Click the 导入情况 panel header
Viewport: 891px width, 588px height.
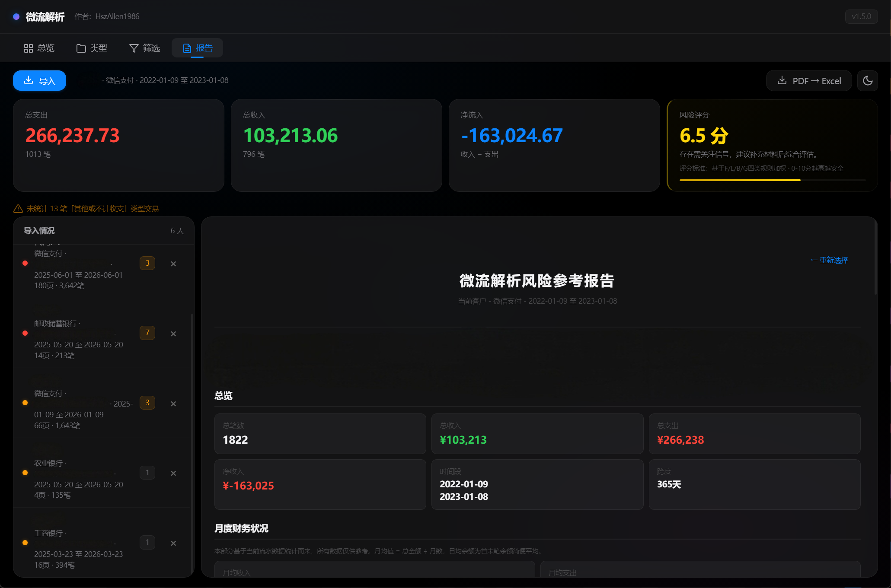click(x=104, y=231)
